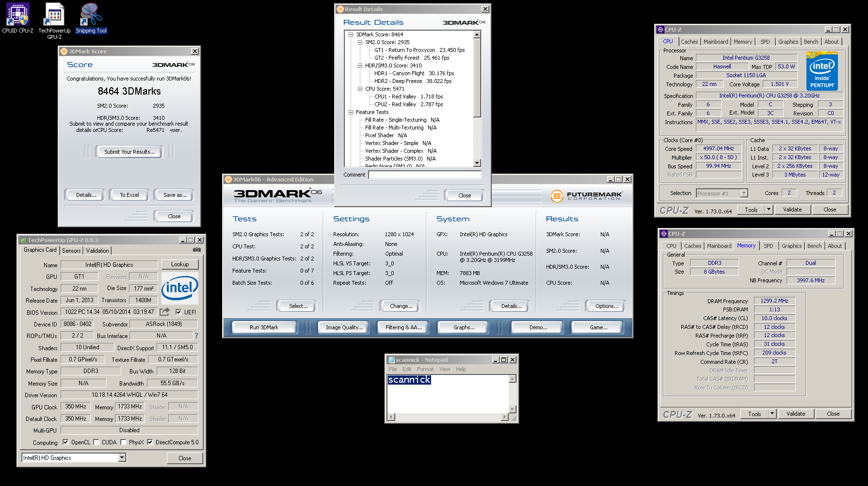This screenshot has width=868, height=486.
Task: Click Result Details scrollbar down arrow
Action: click(x=477, y=163)
